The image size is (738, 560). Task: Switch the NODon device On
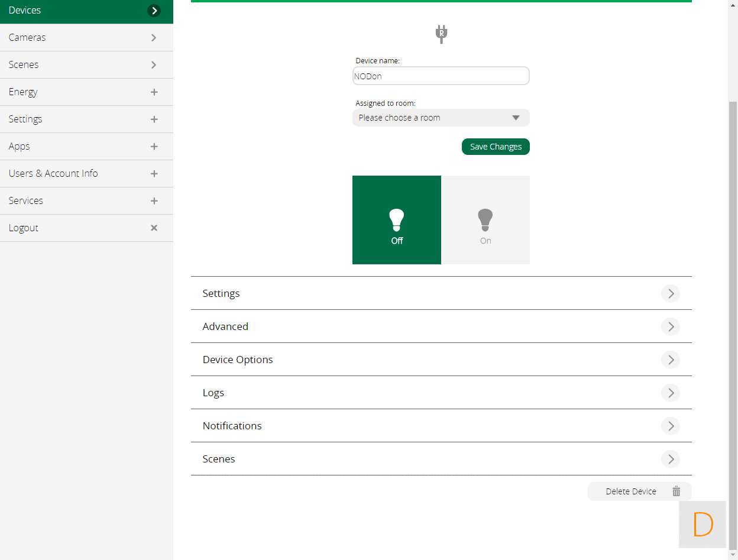pyautogui.click(x=485, y=220)
